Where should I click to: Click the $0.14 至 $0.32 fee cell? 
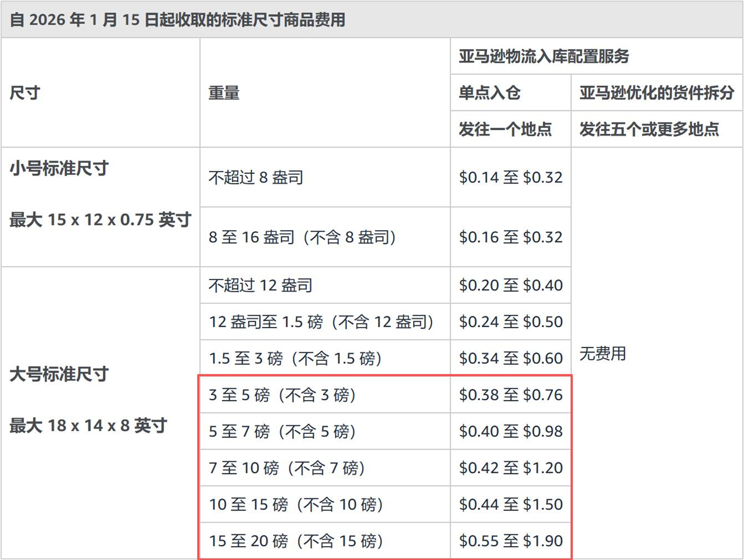tap(510, 177)
